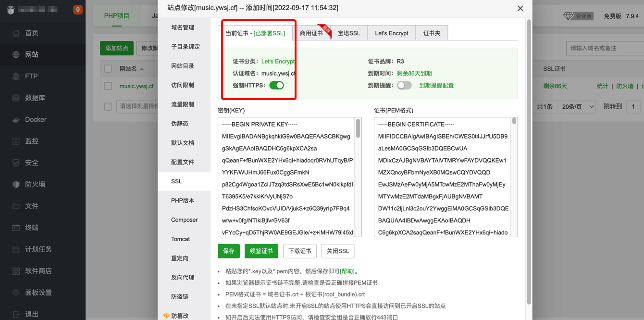This screenshot has height=320, width=644.
Task: Sort sites by the 网站名 arrow
Action: (x=142, y=69)
